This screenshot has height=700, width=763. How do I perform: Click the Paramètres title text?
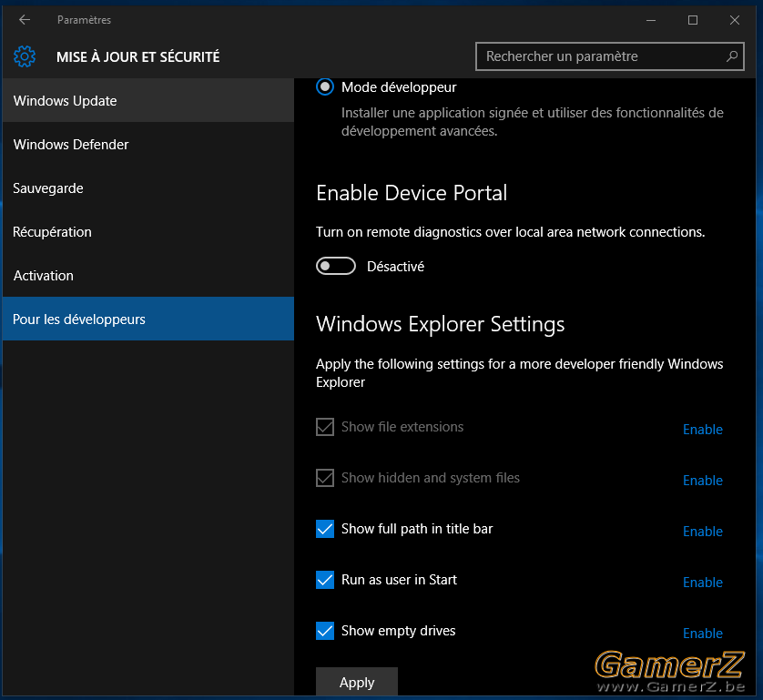coord(84,20)
